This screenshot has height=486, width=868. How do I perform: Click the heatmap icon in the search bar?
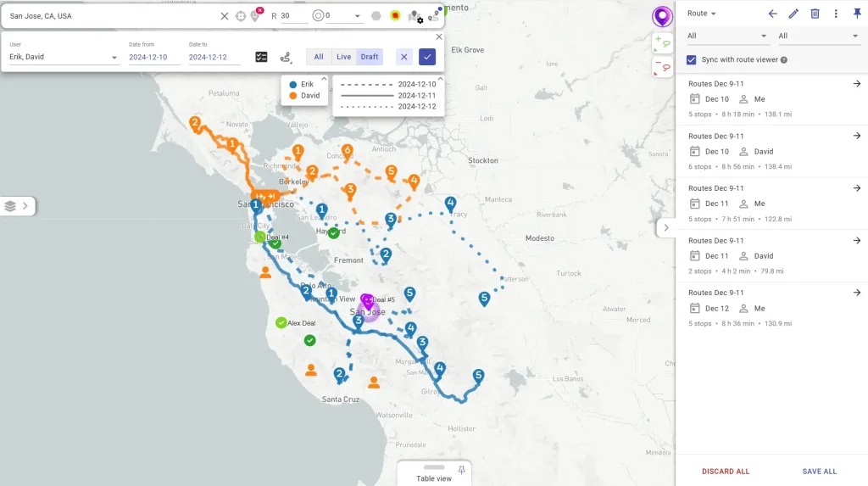tap(395, 15)
